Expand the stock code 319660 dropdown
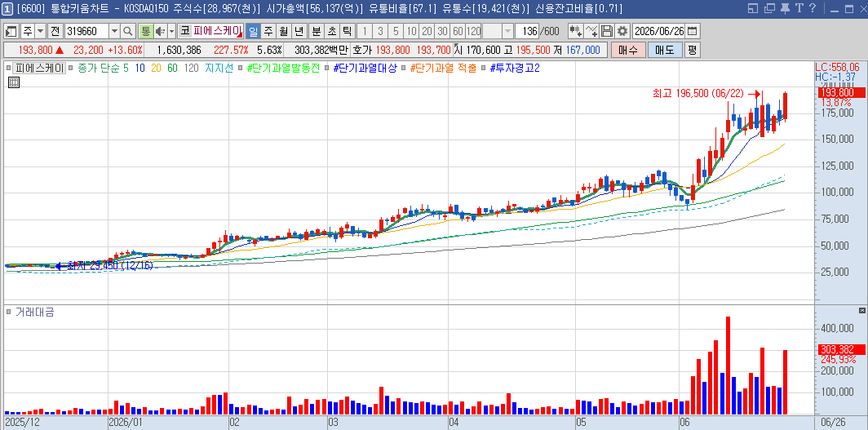The image size is (868, 430). (114, 31)
